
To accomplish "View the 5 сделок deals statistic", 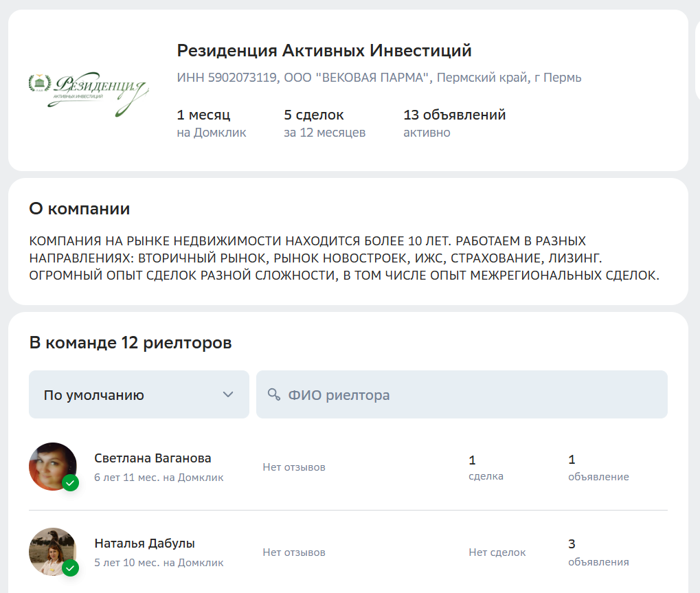I will click(324, 122).
